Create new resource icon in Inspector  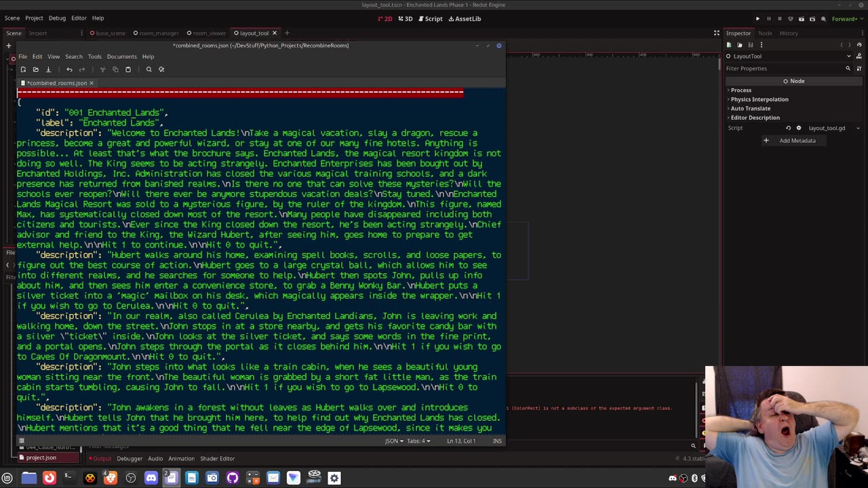tap(729, 45)
